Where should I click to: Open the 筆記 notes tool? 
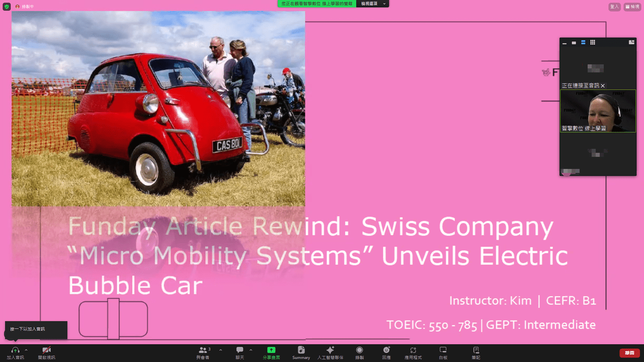pos(476,352)
